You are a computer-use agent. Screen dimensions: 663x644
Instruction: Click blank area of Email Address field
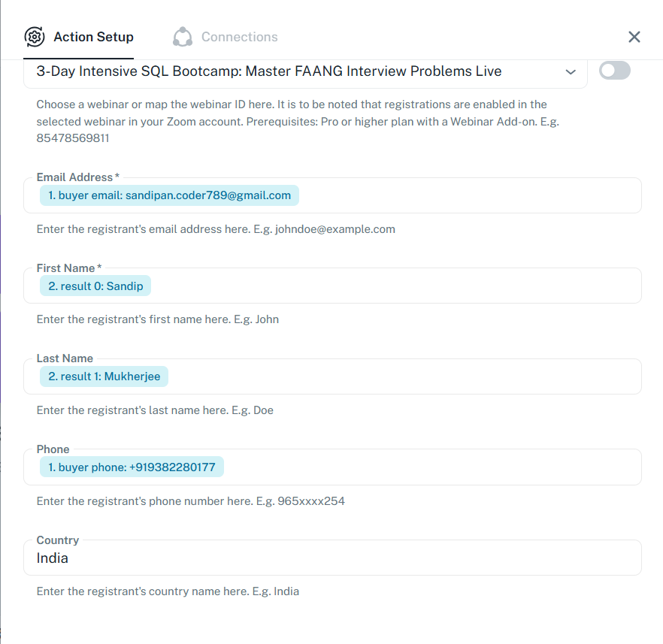pyautogui.click(x=466, y=195)
